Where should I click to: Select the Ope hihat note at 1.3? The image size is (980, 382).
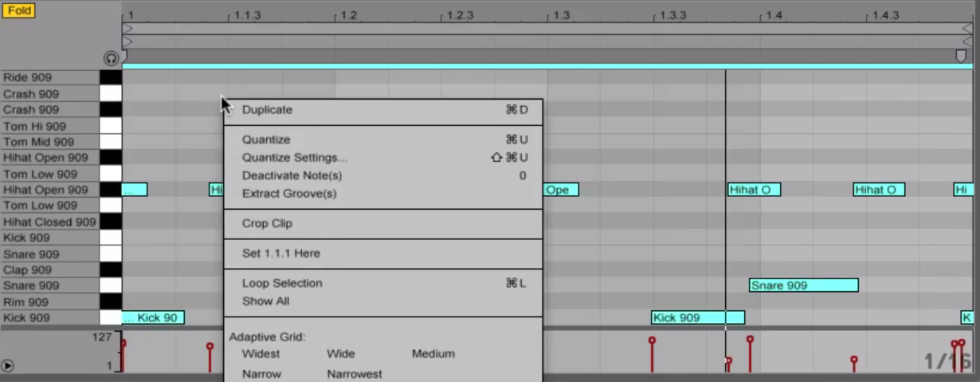coord(561,190)
